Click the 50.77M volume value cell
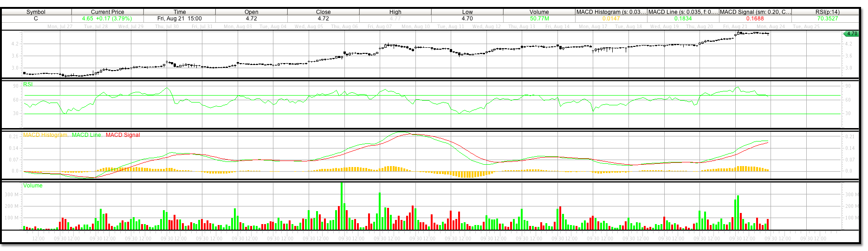The width and height of the screenshot is (868, 251). point(539,19)
